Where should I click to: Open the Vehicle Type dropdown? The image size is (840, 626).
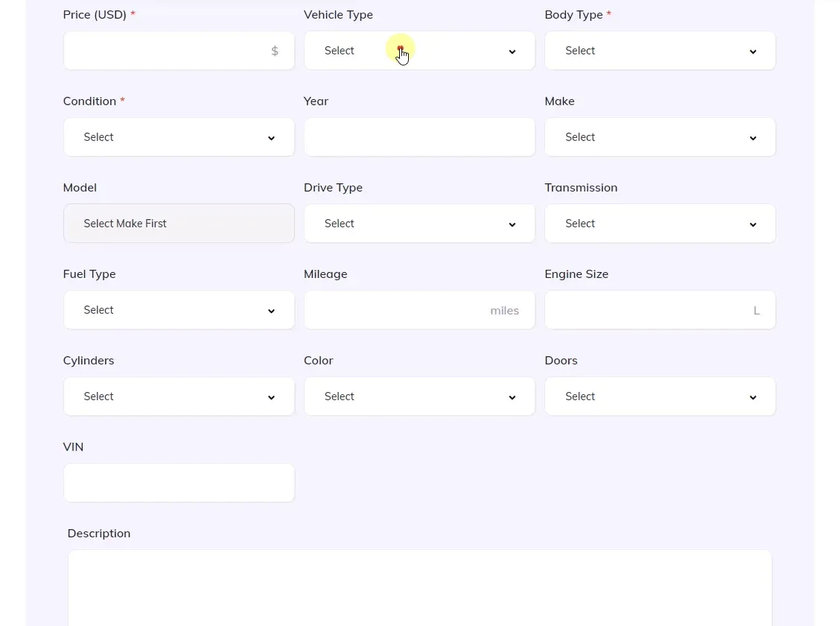click(x=419, y=51)
